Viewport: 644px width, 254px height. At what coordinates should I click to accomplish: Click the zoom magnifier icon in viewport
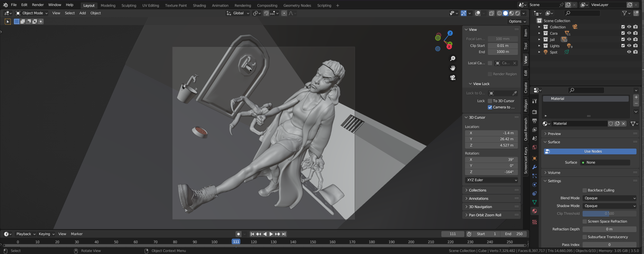pyautogui.click(x=453, y=59)
